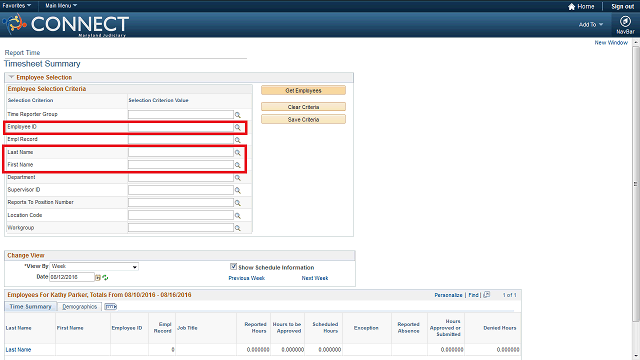Click the Hours to be Approved header
Viewport: 640px width, 360px height.
[x=287, y=328]
